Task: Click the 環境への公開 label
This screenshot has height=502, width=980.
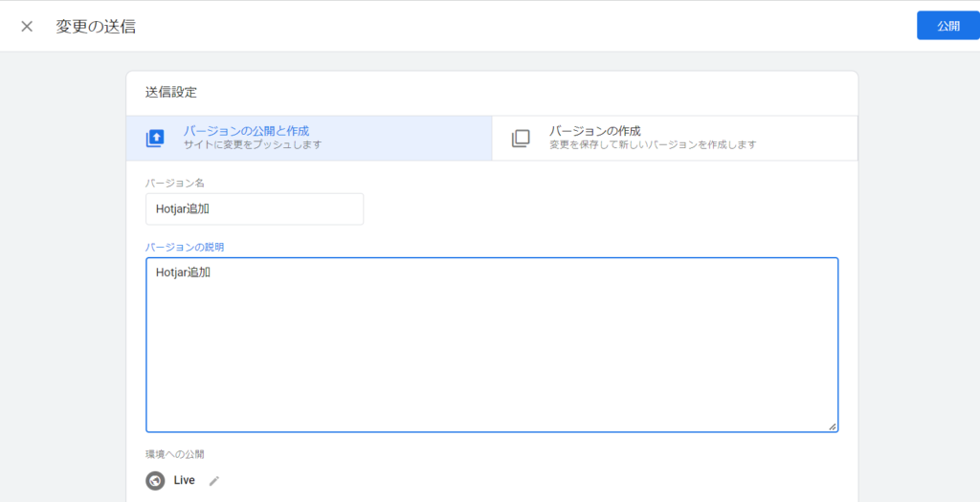Action: [175, 454]
